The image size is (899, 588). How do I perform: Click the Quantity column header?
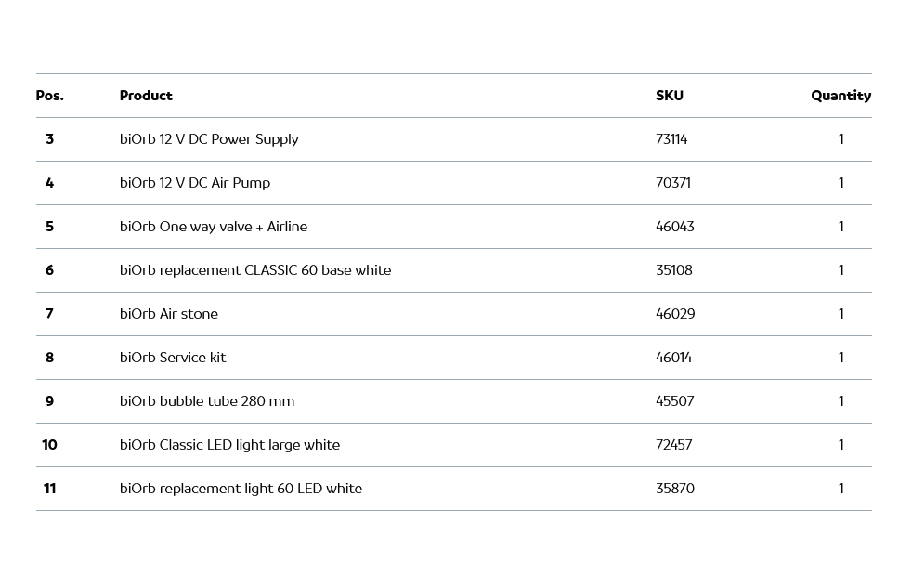point(840,96)
